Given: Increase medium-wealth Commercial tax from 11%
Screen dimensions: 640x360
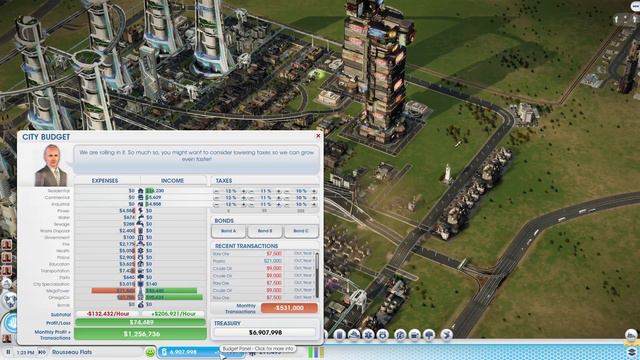Looking at the screenshot, I should (279, 198).
